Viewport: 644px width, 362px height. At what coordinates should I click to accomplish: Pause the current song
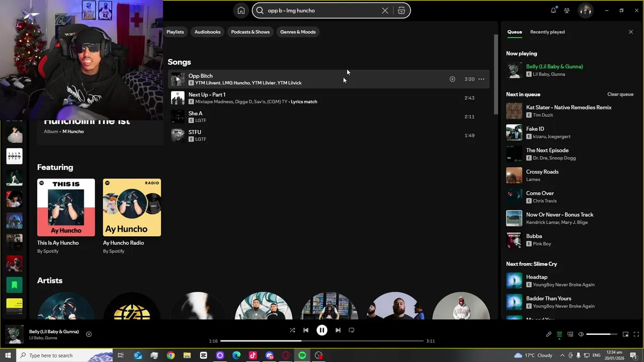pyautogui.click(x=321, y=330)
